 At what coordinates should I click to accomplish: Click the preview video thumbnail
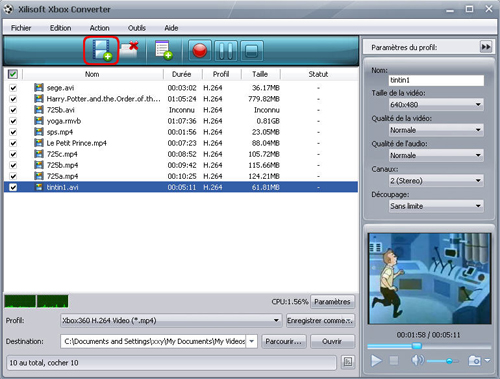coord(429,278)
